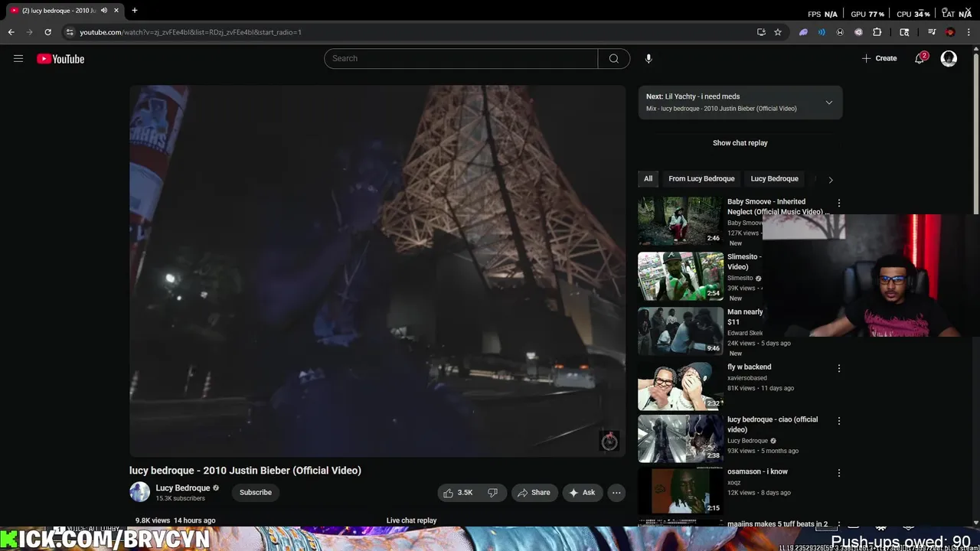Click the watermark icon in video corner
The width and height of the screenshot is (980, 551).
[x=609, y=440]
